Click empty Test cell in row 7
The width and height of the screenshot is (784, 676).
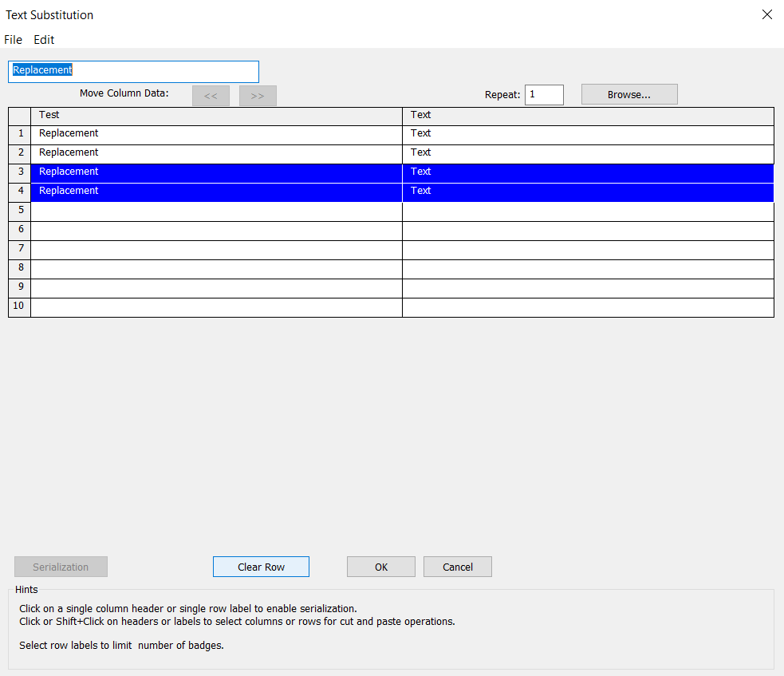point(216,249)
